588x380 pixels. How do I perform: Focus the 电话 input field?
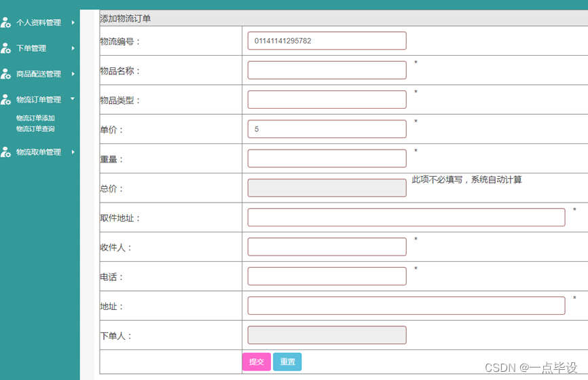coord(327,276)
